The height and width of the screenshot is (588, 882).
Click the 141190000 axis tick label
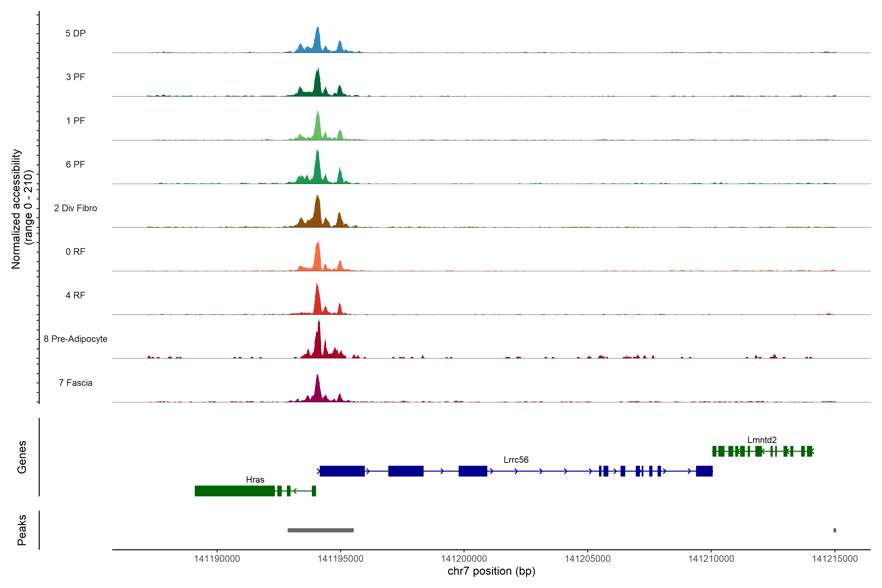217,558
